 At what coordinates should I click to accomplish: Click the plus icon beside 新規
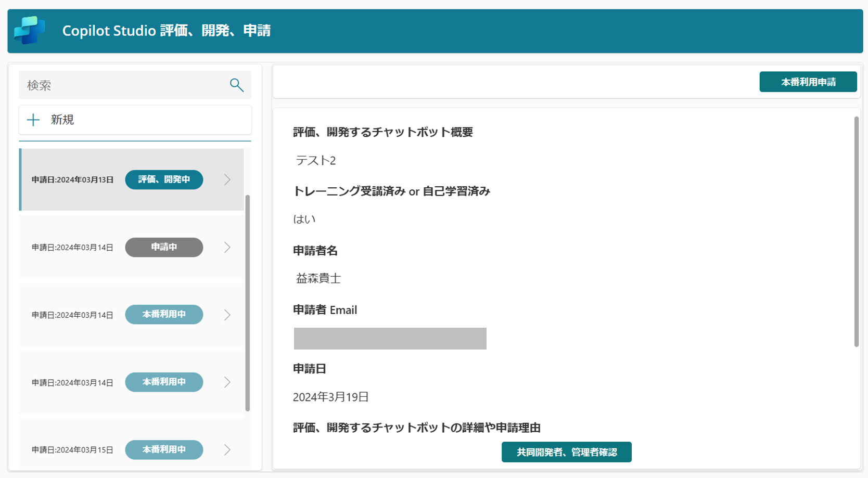click(33, 120)
